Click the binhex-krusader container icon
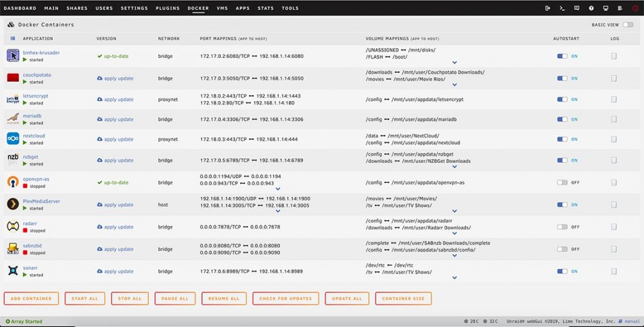The image size is (644, 327). [13, 55]
